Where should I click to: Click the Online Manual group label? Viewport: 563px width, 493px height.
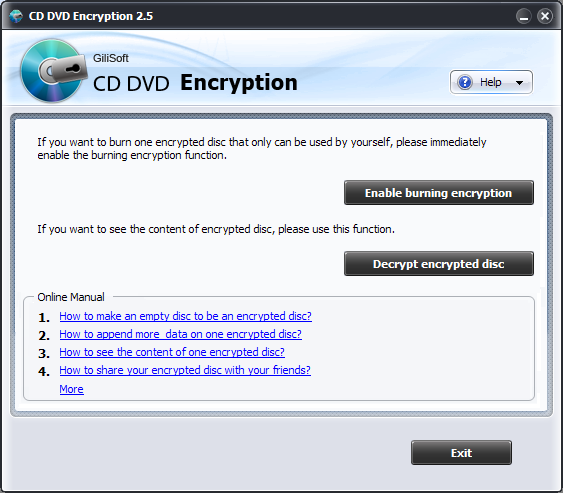pyautogui.click(x=71, y=297)
